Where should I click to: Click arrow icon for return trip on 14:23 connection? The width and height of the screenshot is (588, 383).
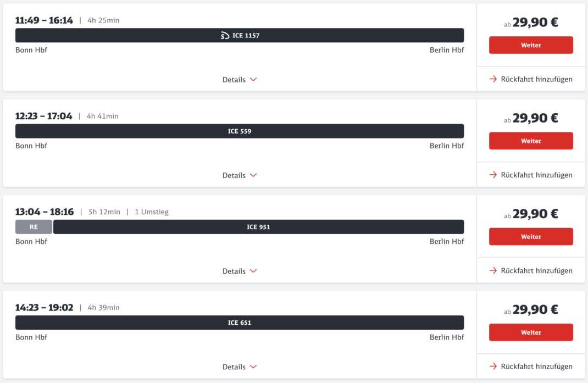click(x=493, y=366)
